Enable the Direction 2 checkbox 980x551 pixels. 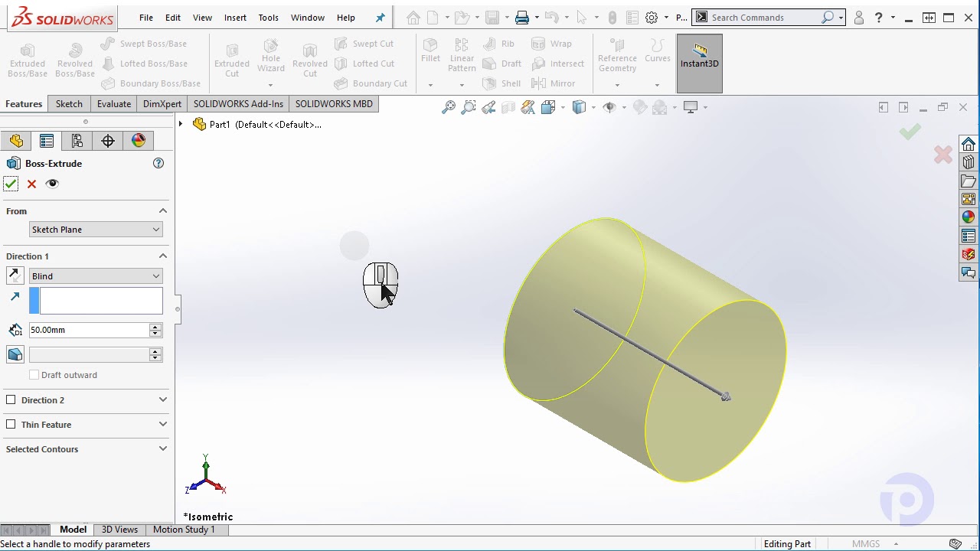11,399
